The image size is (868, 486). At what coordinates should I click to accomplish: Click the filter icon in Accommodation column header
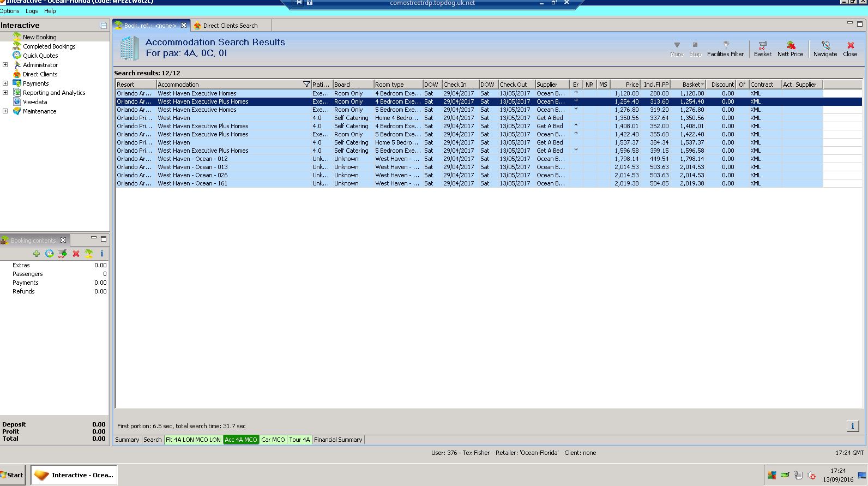(306, 85)
